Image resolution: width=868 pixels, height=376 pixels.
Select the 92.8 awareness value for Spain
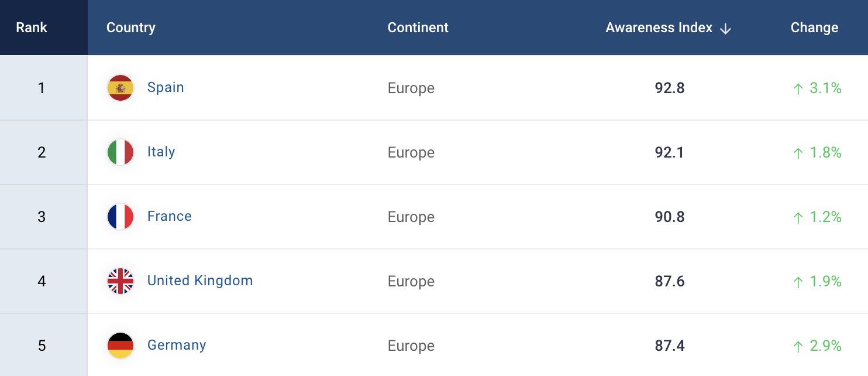click(x=670, y=88)
